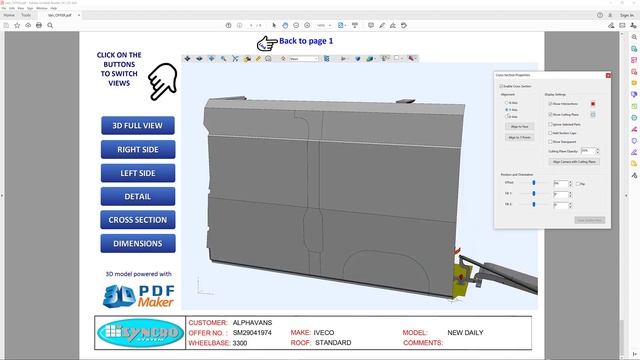Click the Cutting Plane Opacity field

588,151
